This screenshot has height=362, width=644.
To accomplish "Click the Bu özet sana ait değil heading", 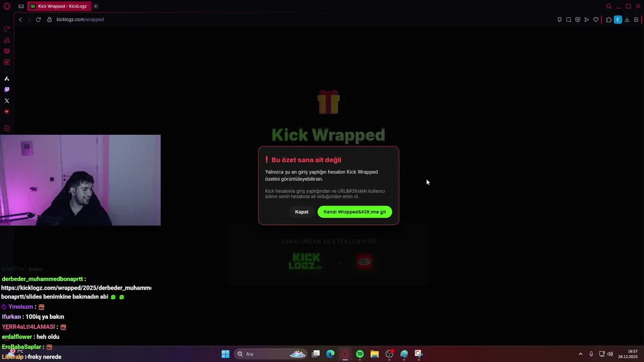I will point(306,160).
